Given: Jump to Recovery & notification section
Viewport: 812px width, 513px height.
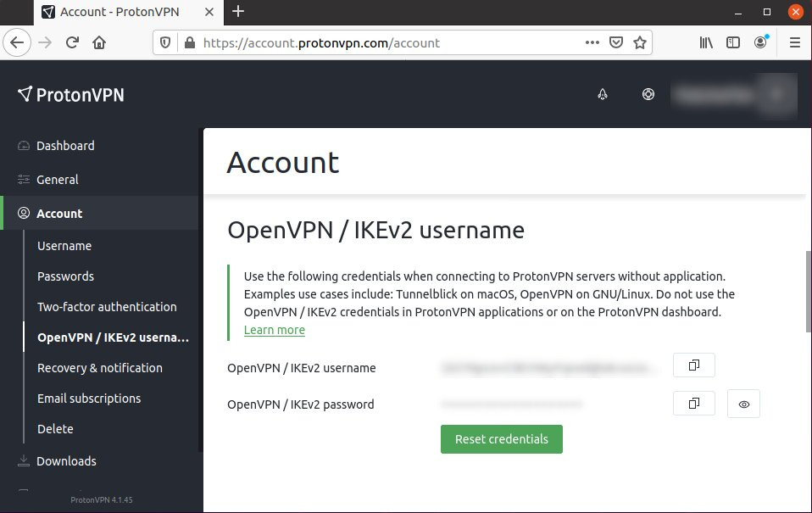Looking at the screenshot, I should pos(100,368).
